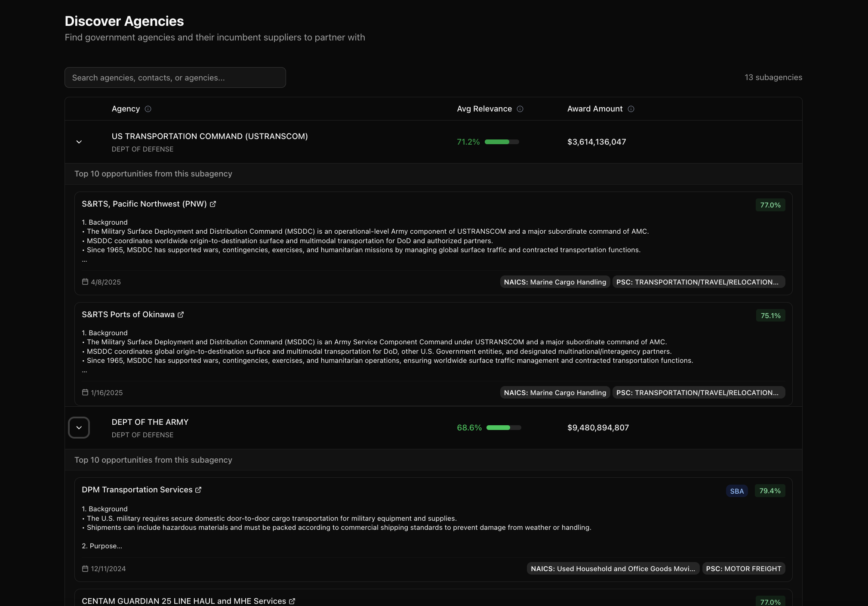Click calendar icon beside 4/8/2025 date

click(x=85, y=282)
